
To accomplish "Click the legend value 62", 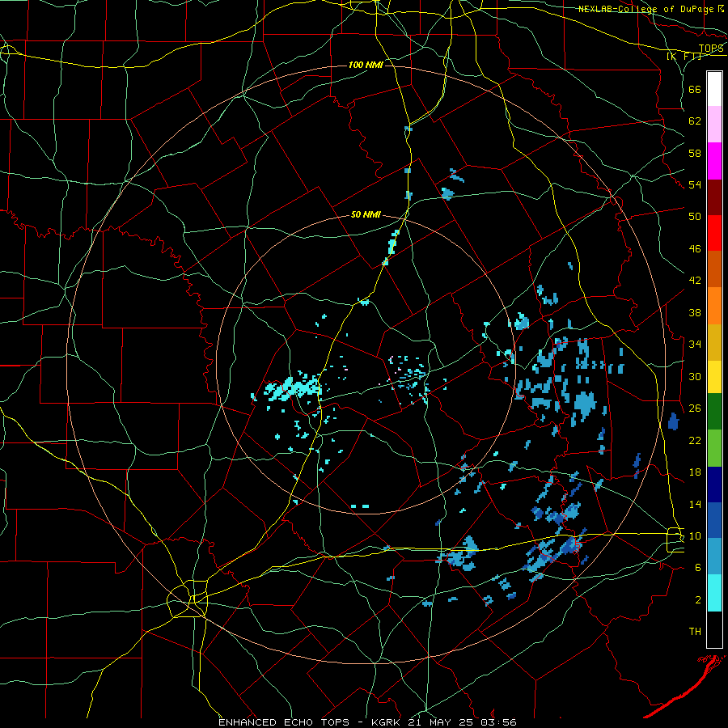I will pos(695,121).
